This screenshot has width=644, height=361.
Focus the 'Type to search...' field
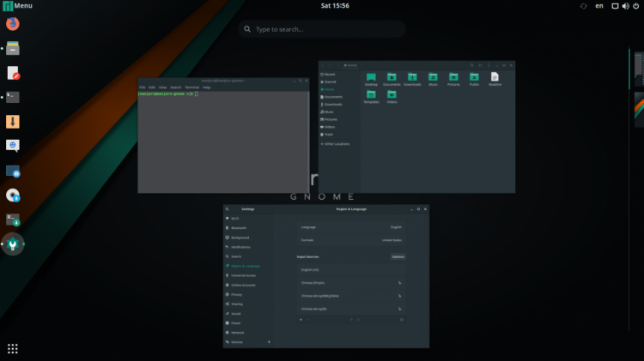pos(322,29)
